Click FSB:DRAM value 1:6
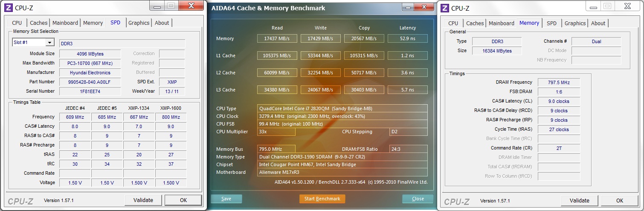 point(559,92)
